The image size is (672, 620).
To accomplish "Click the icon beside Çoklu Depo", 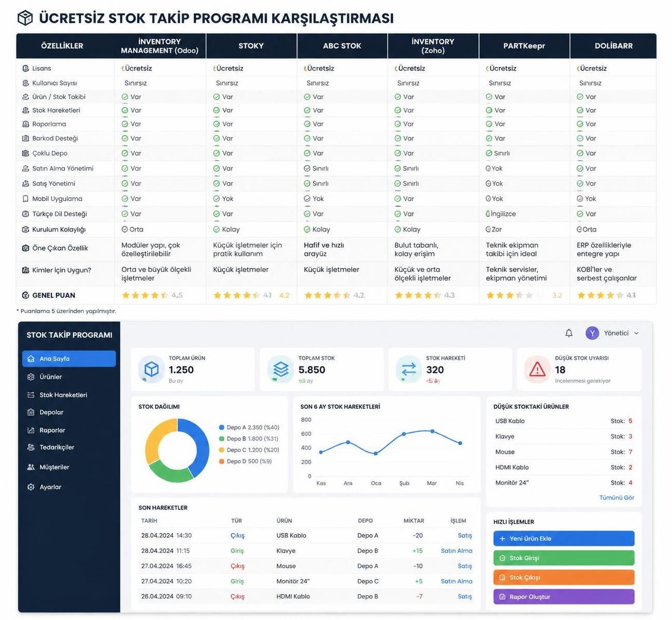I will click(x=26, y=153).
